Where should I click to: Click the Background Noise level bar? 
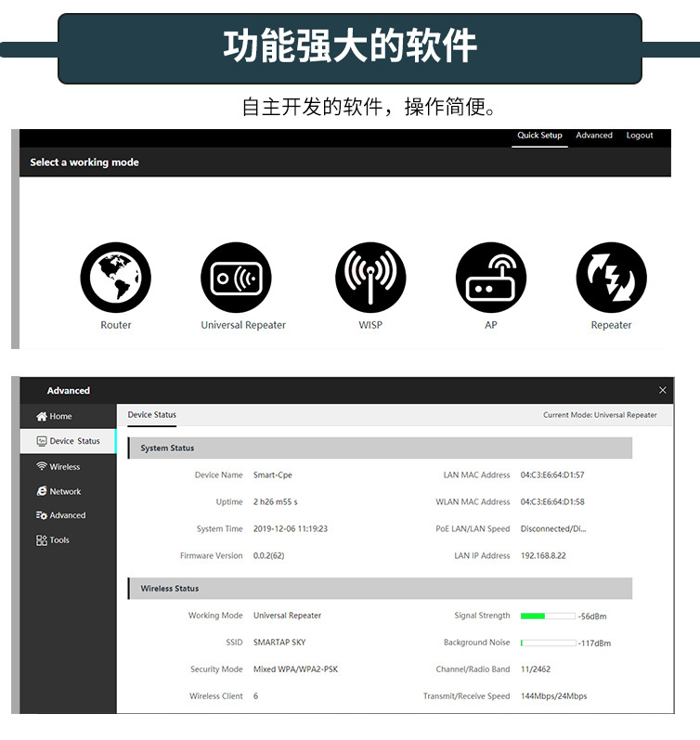548,643
